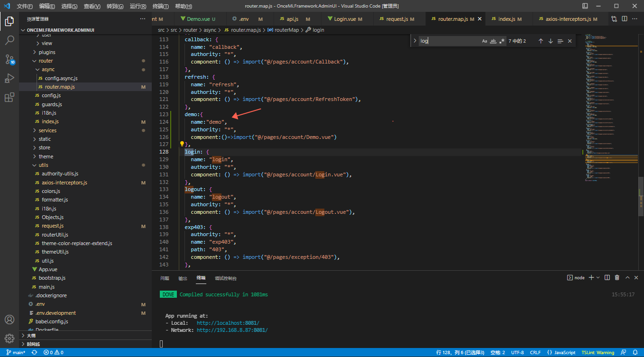Open the Search view in activity bar
This screenshot has width=644, height=357.
click(x=9, y=40)
